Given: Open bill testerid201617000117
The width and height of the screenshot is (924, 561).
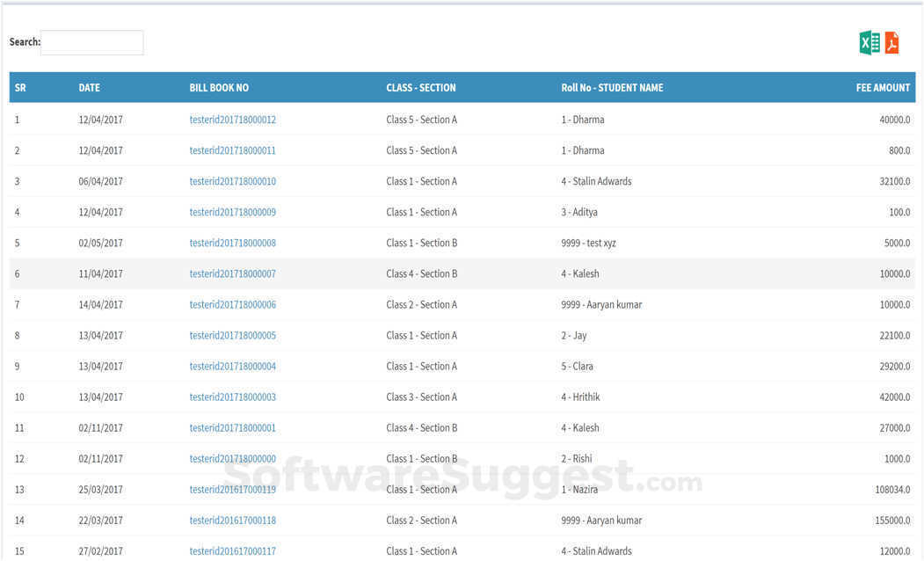Looking at the screenshot, I should click(233, 551).
